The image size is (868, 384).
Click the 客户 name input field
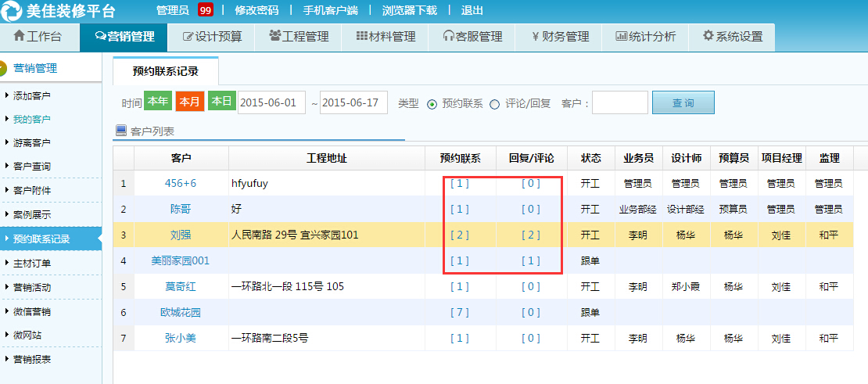pyautogui.click(x=619, y=103)
